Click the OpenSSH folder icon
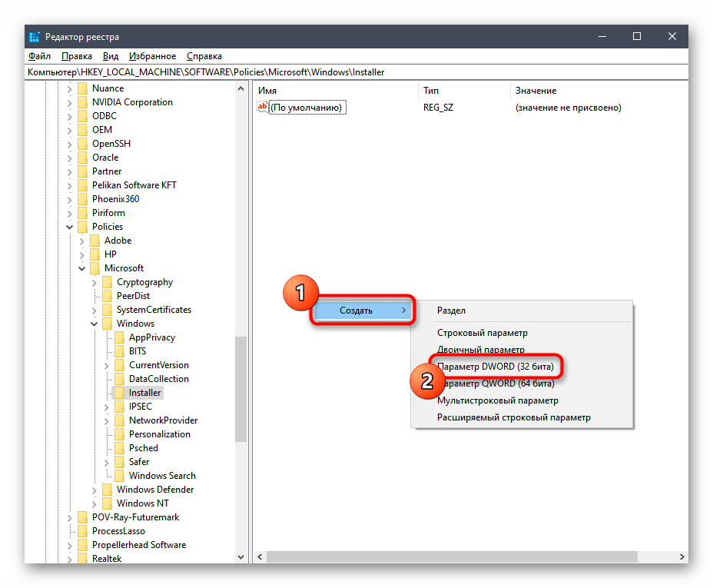The height and width of the screenshot is (588, 713). pyautogui.click(x=83, y=144)
